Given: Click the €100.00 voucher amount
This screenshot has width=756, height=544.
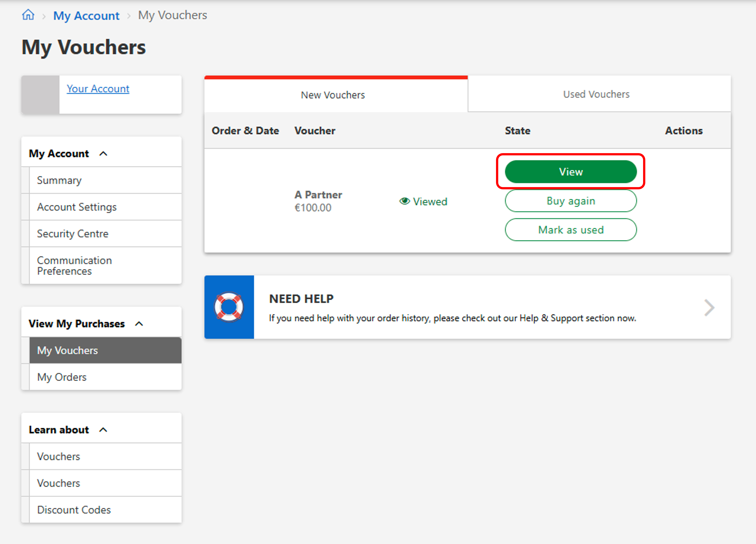Looking at the screenshot, I should point(313,208).
